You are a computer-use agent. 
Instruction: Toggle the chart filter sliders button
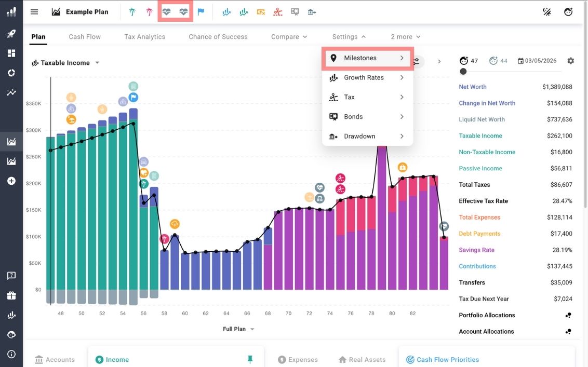pyautogui.click(x=417, y=62)
